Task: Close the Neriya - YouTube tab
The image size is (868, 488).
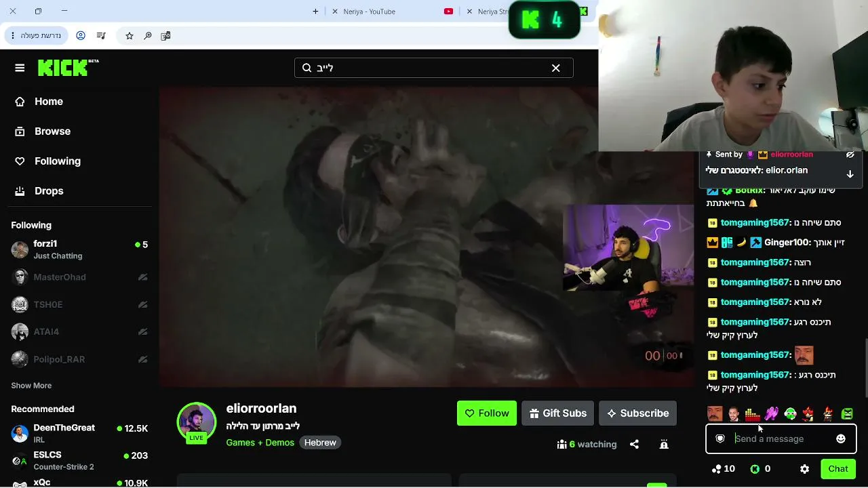Action: click(x=335, y=12)
